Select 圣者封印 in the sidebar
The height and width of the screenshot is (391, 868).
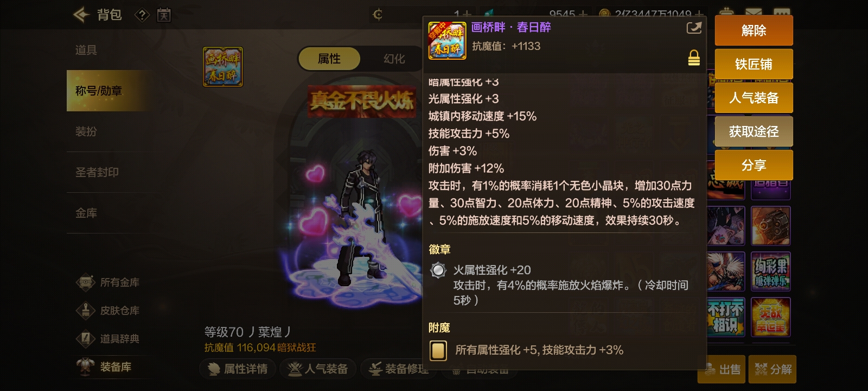tap(97, 172)
